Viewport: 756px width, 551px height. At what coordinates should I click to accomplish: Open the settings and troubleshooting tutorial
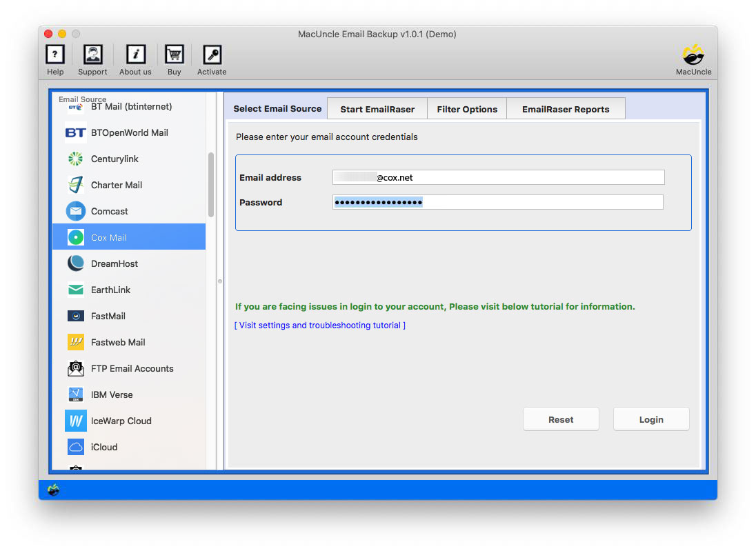click(x=320, y=325)
